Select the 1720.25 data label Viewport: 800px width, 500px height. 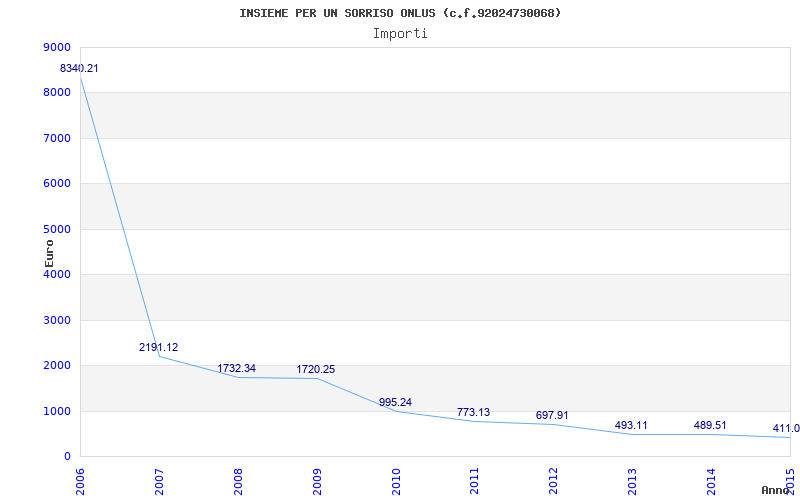click(x=316, y=369)
